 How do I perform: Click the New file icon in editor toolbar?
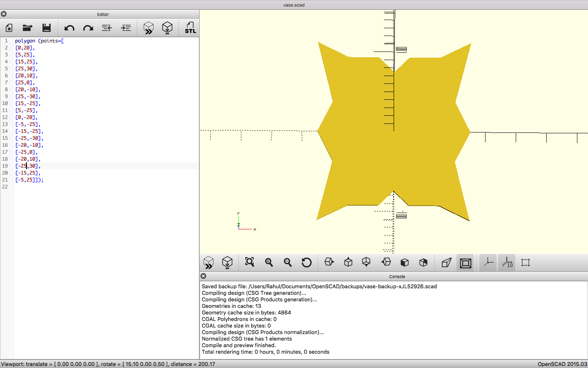pos(9,28)
